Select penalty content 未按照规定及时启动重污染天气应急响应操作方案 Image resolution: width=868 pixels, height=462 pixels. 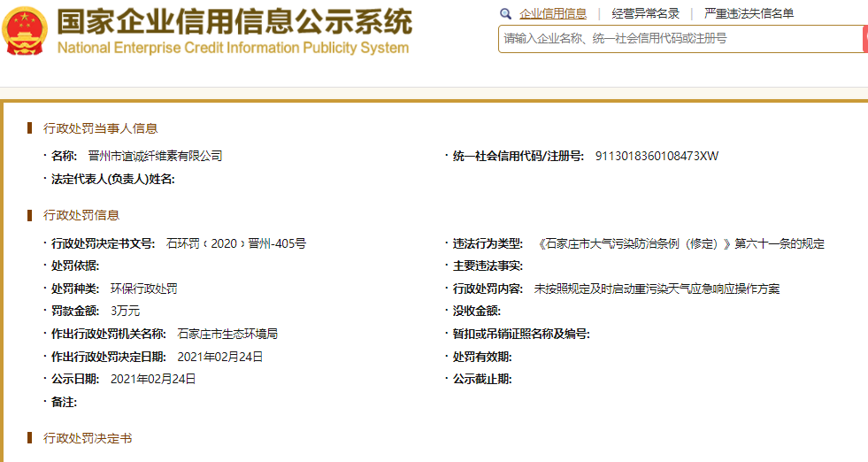point(657,289)
